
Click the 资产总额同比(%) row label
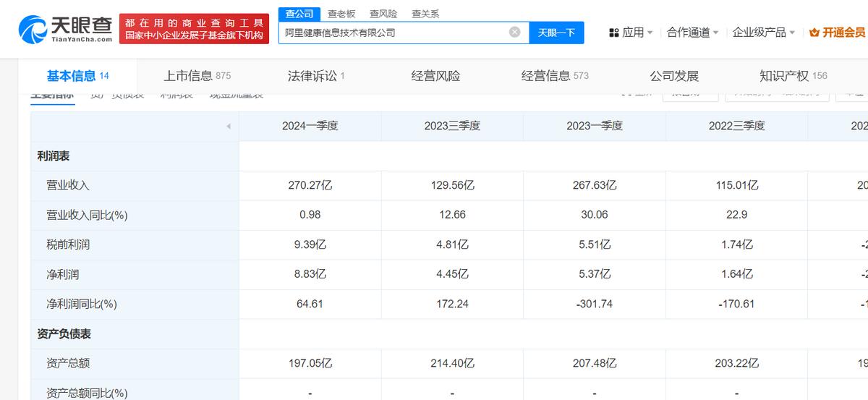click(x=87, y=393)
